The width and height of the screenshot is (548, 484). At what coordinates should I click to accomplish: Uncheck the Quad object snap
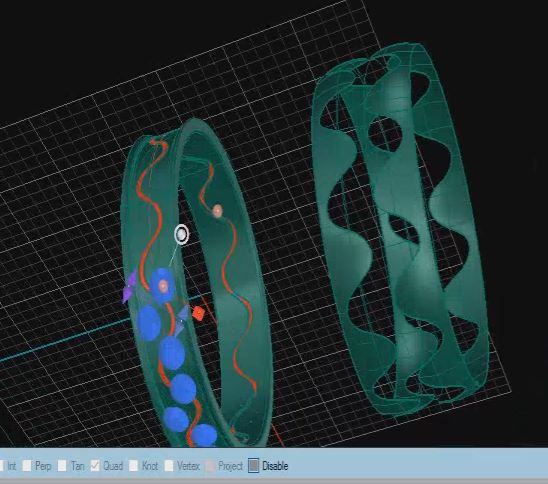coord(95,465)
